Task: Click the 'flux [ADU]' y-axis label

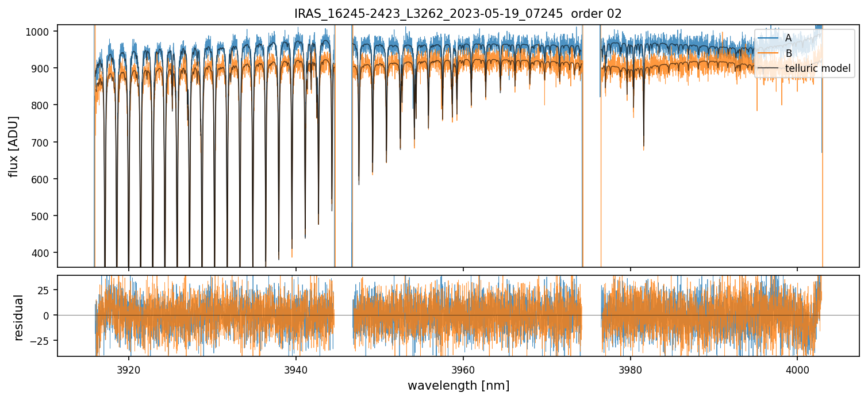Action: click(13, 146)
